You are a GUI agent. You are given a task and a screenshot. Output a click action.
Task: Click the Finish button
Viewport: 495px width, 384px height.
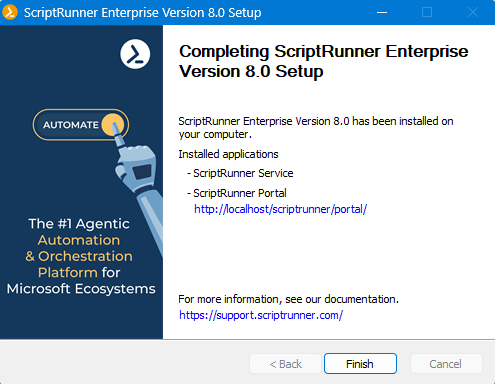tap(360, 363)
